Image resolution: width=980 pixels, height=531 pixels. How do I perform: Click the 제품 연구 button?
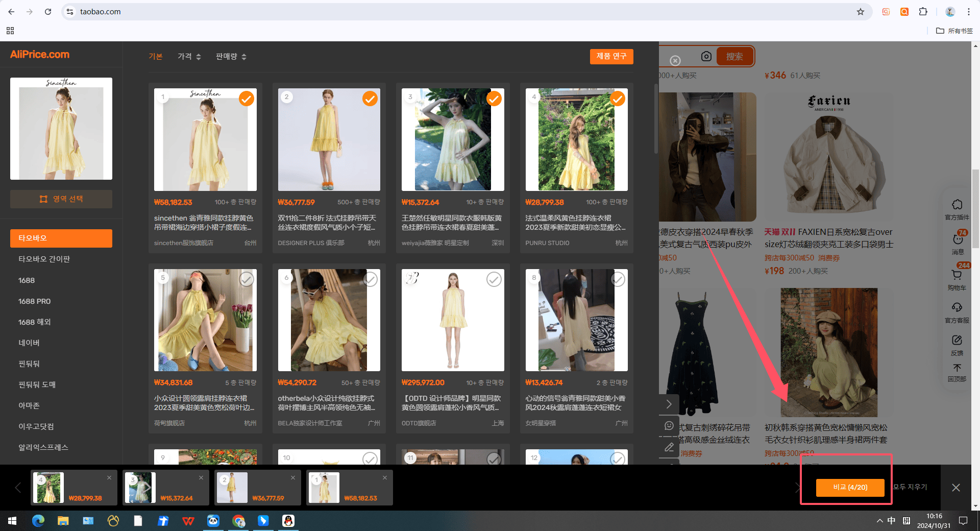click(x=611, y=56)
